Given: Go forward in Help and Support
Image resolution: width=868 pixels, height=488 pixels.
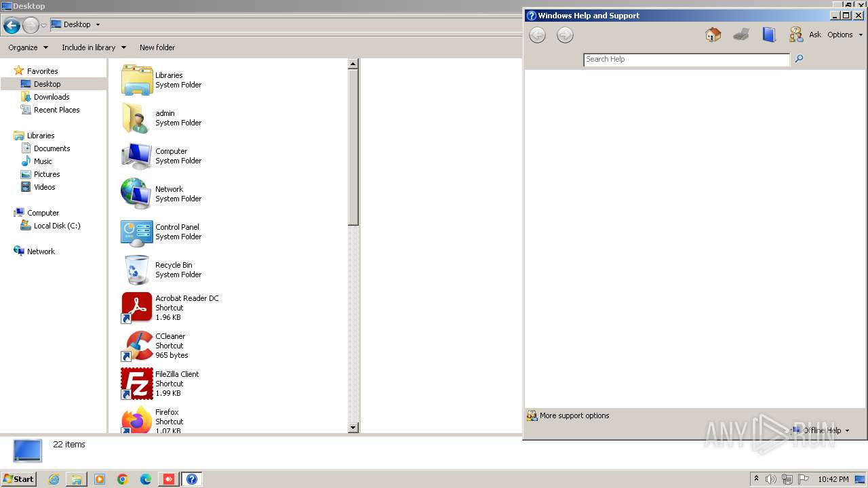Looking at the screenshot, I should pos(565,35).
